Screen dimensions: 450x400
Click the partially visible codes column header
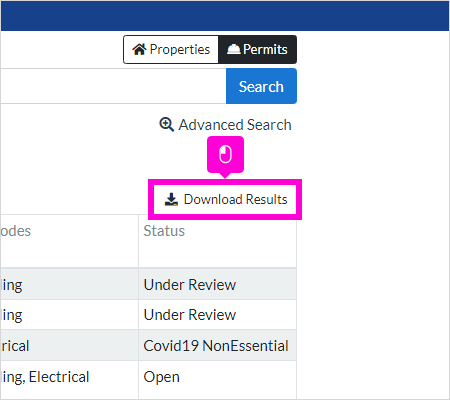(15, 231)
